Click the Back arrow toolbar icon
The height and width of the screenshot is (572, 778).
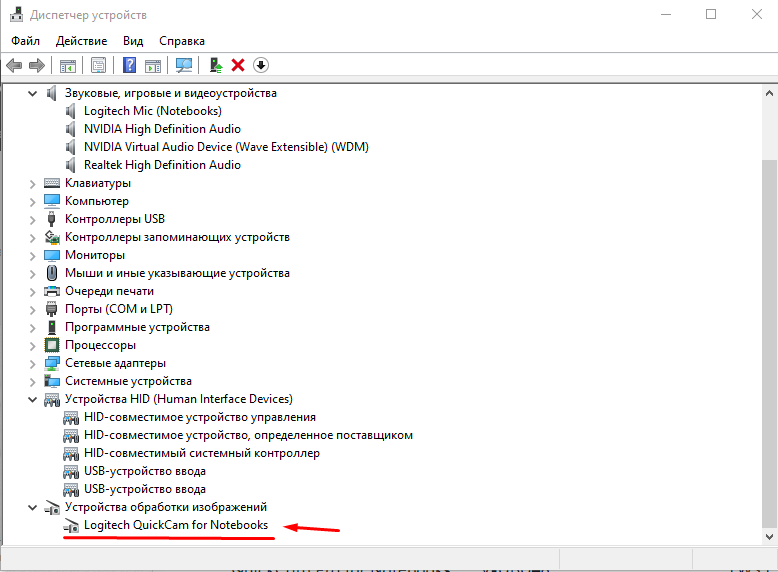(14, 65)
